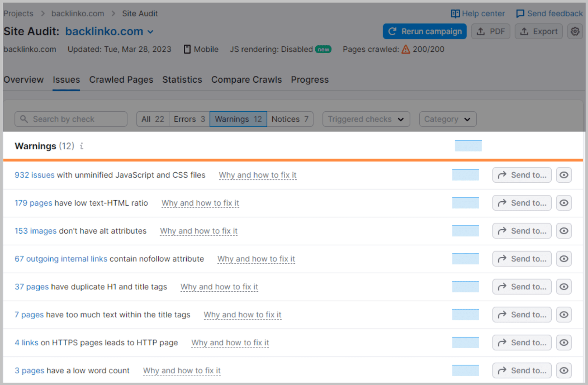The image size is (588, 385).
Task: Hide the unminified JavaScript and CSS issue
Action: (x=564, y=175)
